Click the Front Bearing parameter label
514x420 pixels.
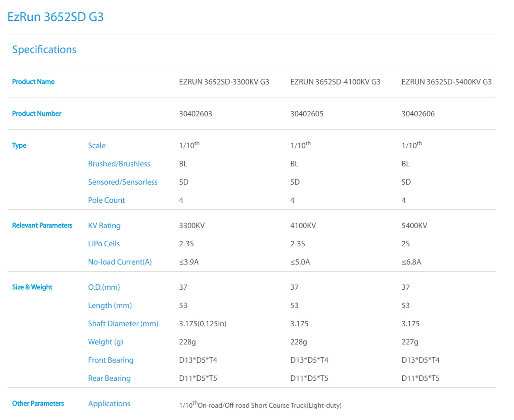111,360
